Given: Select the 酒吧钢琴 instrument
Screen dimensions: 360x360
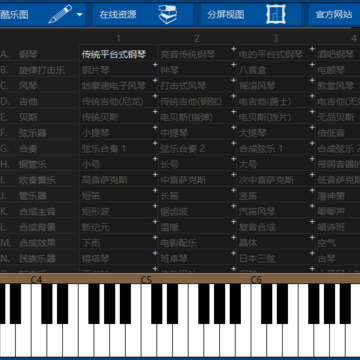Looking at the screenshot, I should click(336, 55).
